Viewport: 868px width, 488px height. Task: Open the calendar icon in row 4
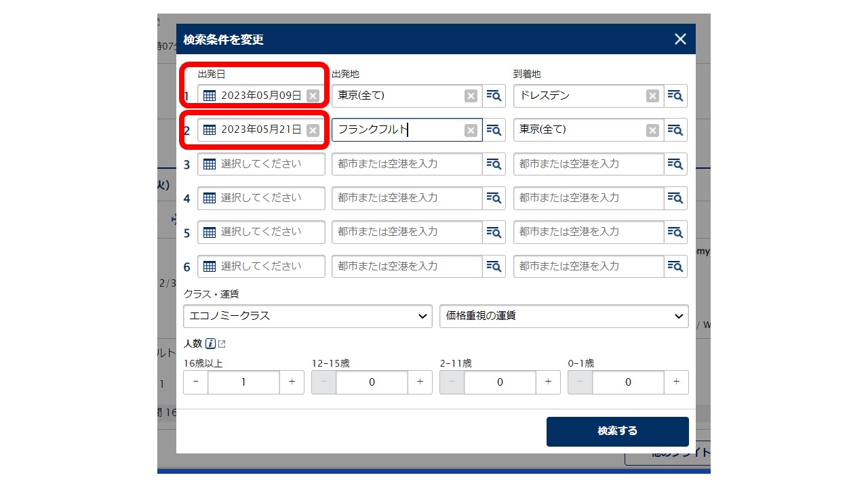pyautogui.click(x=210, y=198)
